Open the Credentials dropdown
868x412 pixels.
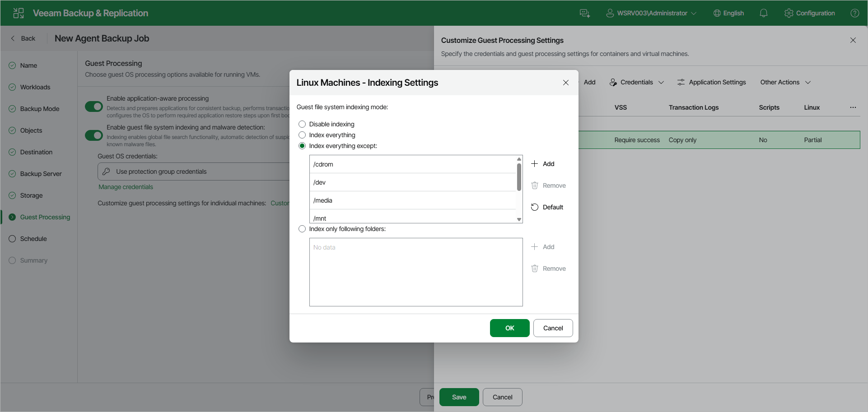click(637, 82)
